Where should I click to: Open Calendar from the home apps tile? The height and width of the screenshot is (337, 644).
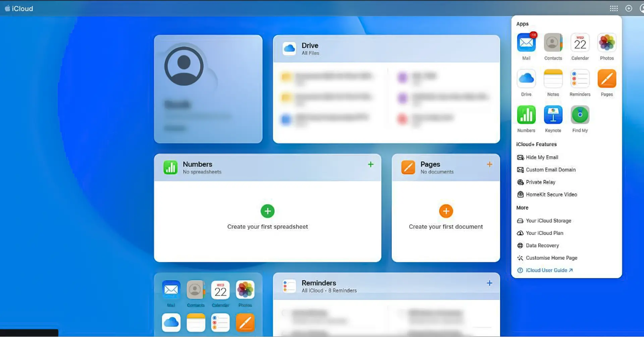(220, 290)
